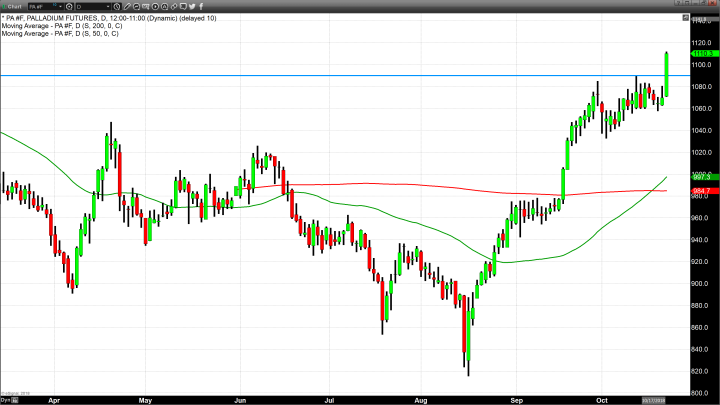The height and width of the screenshot is (405, 720).
Task: Click the 200-period Moving Average label
Action: tap(62, 26)
